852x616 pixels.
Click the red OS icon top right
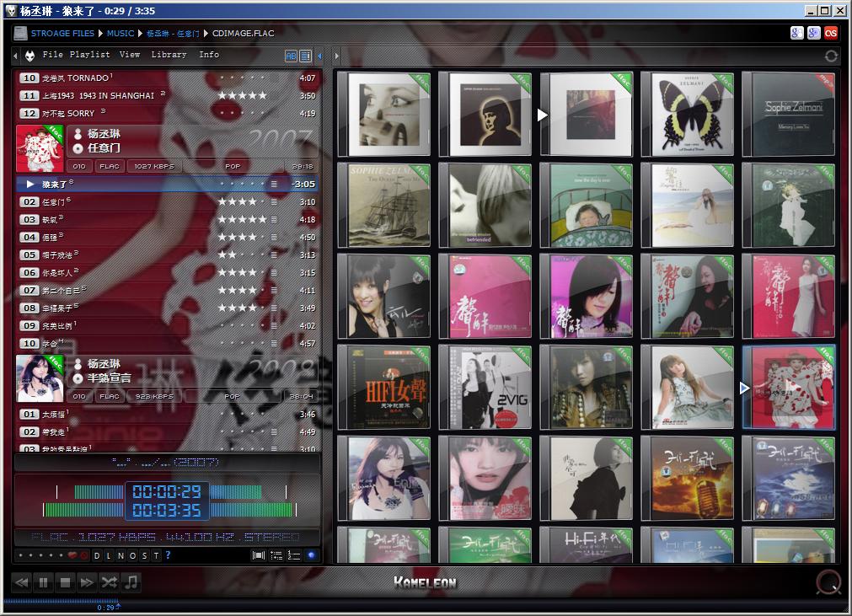(x=830, y=33)
